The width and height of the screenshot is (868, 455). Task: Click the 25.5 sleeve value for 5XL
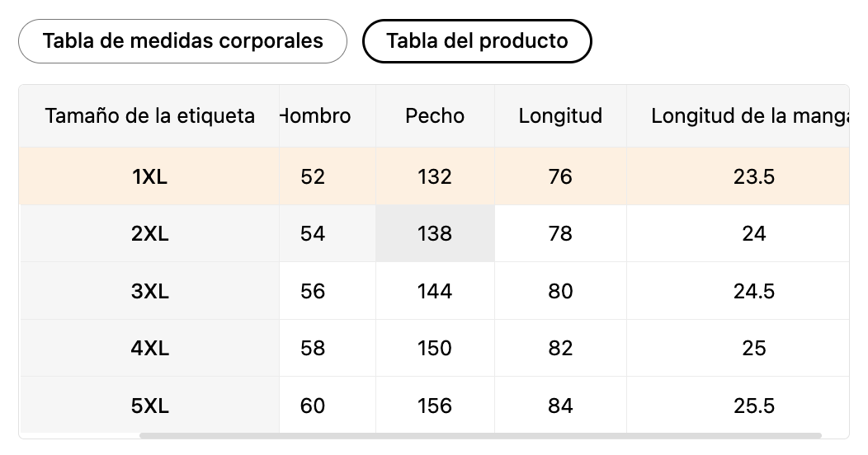(x=753, y=406)
